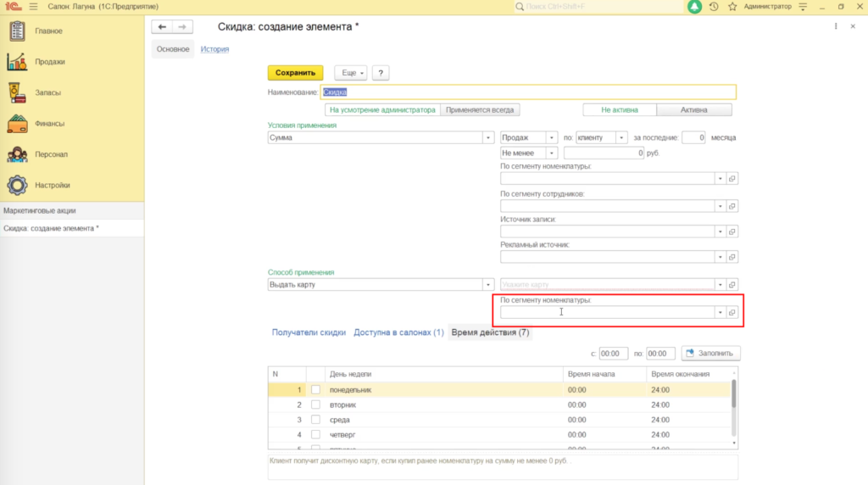Viewport: 868px width, 485px height.
Task: Click the с: start time field
Action: pos(614,354)
